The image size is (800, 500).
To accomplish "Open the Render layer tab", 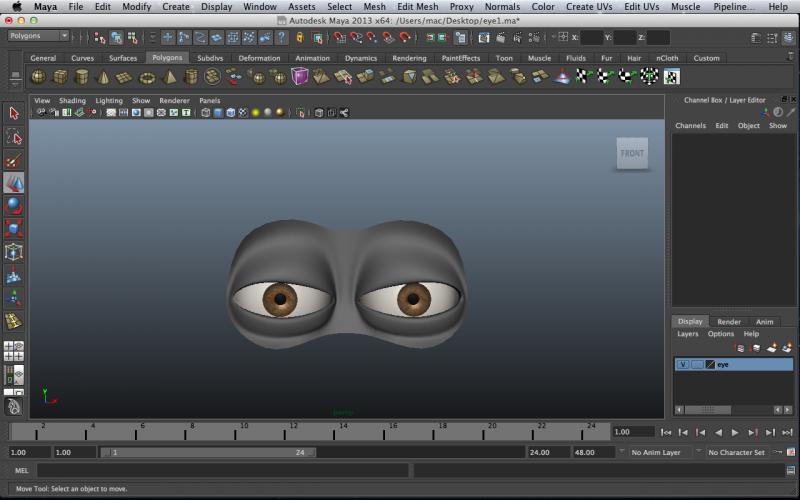I will coord(729,321).
